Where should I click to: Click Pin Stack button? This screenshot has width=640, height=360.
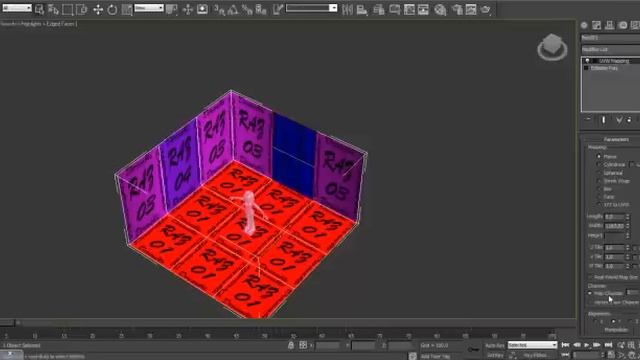[x=588, y=120]
